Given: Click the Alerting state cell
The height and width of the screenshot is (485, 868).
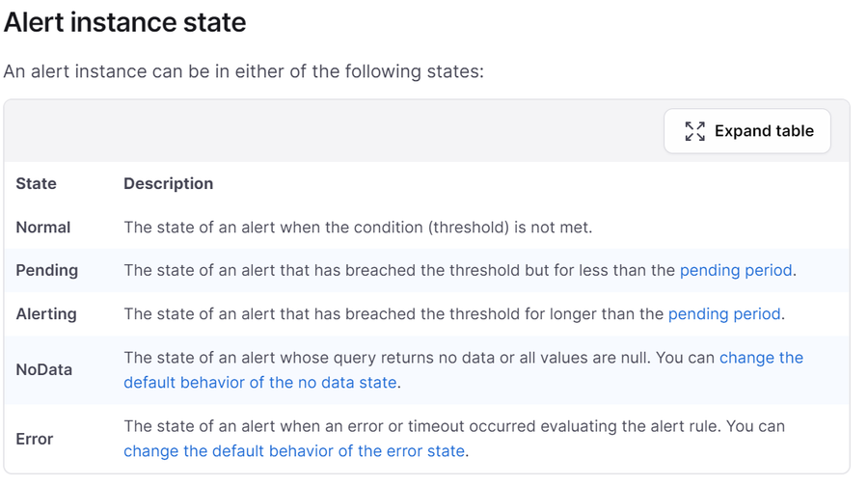Looking at the screenshot, I should coord(46,314).
